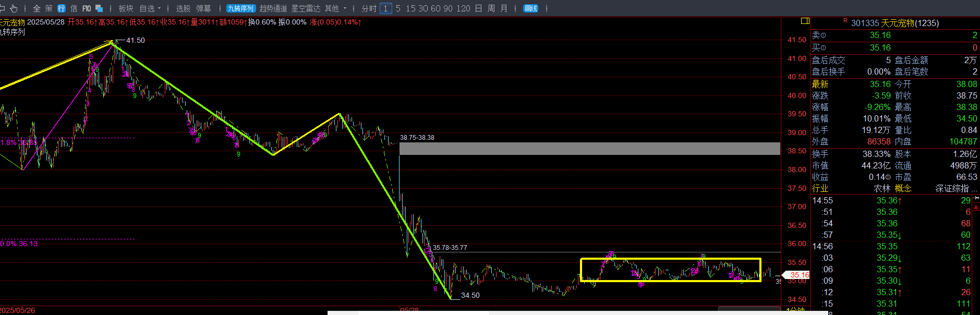This screenshot has height=315, width=980.
Task: Click the 信 info toolbar icon
Action: click(74, 8)
